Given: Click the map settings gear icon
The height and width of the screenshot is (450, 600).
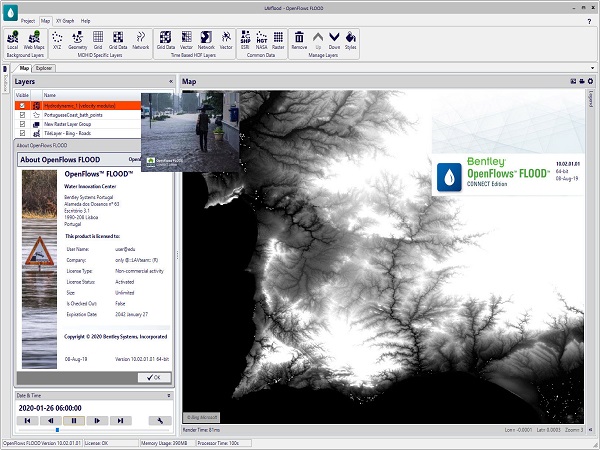Looking at the screenshot, I should [x=590, y=81].
